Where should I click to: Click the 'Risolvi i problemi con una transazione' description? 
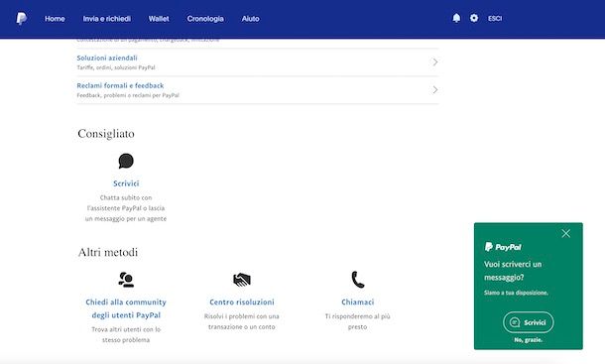coord(242,321)
